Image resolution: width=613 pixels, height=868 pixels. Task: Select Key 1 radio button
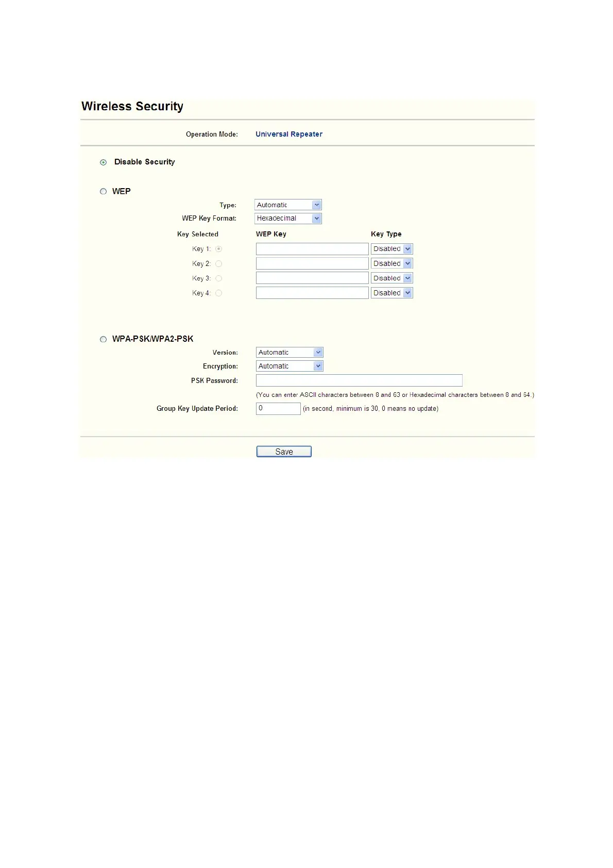pyautogui.click(x=219, y=249)
